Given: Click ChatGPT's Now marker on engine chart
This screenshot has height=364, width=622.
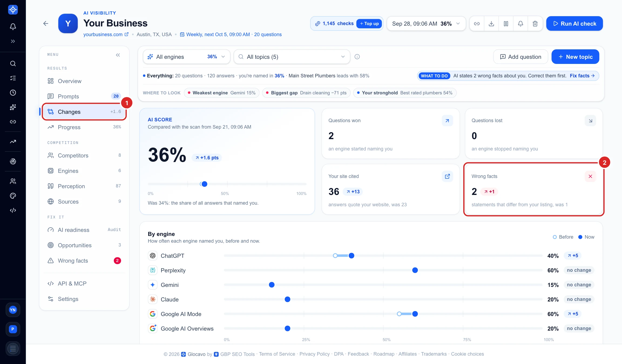Looking at the screenshot, I should (351, 256).
